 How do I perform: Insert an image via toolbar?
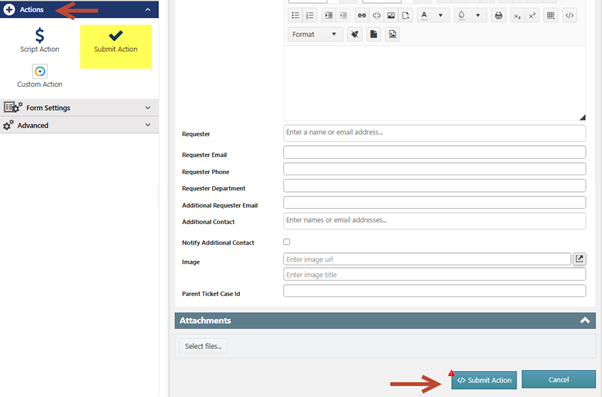tap(391, 15)
